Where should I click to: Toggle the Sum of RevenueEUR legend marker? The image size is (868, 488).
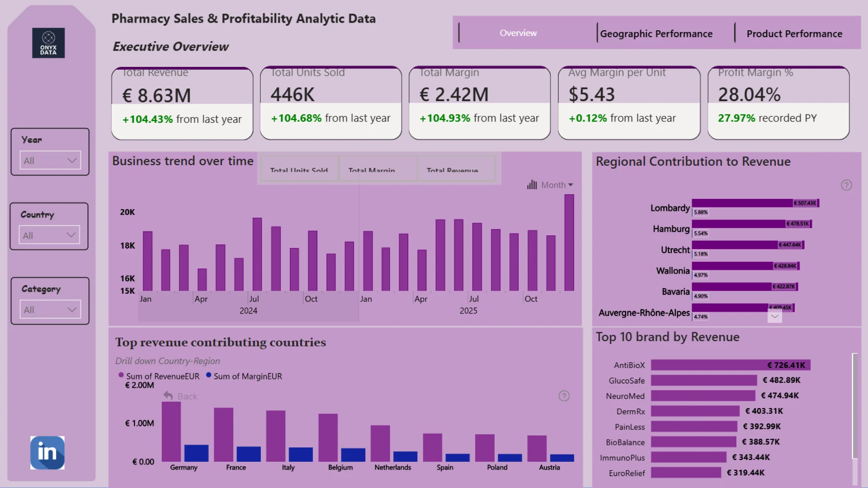pos(121,375)
